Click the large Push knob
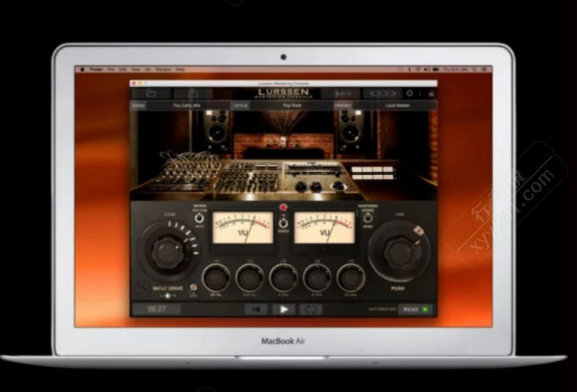 [400, 252]
